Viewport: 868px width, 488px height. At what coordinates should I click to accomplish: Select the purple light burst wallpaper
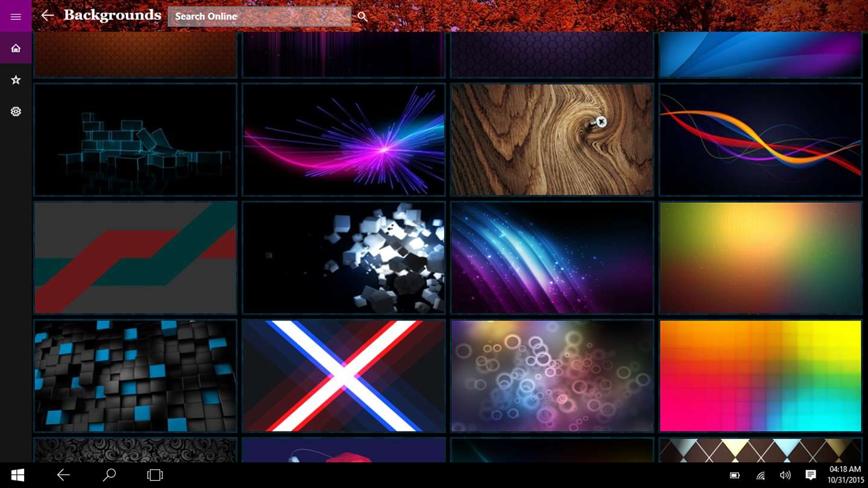344,140
